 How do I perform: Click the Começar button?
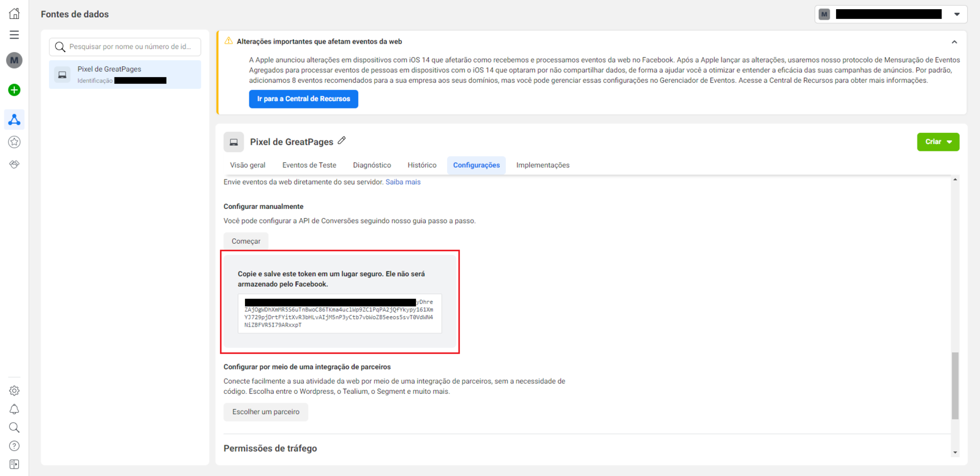[246, 241]
